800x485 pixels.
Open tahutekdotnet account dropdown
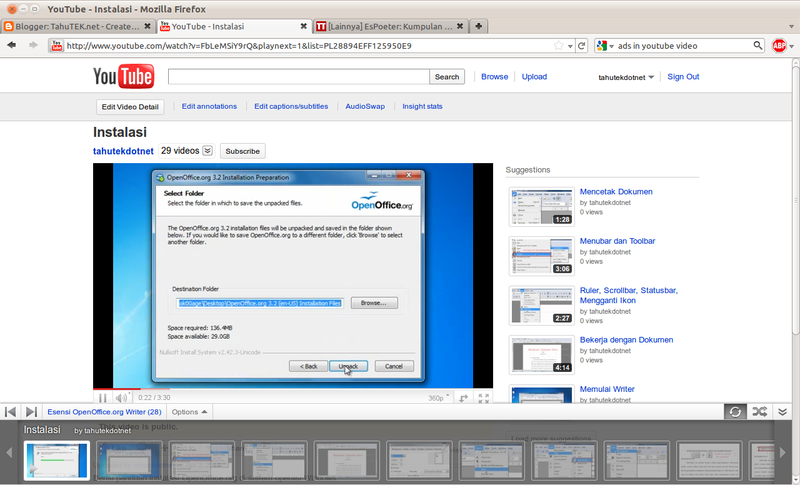626,77
